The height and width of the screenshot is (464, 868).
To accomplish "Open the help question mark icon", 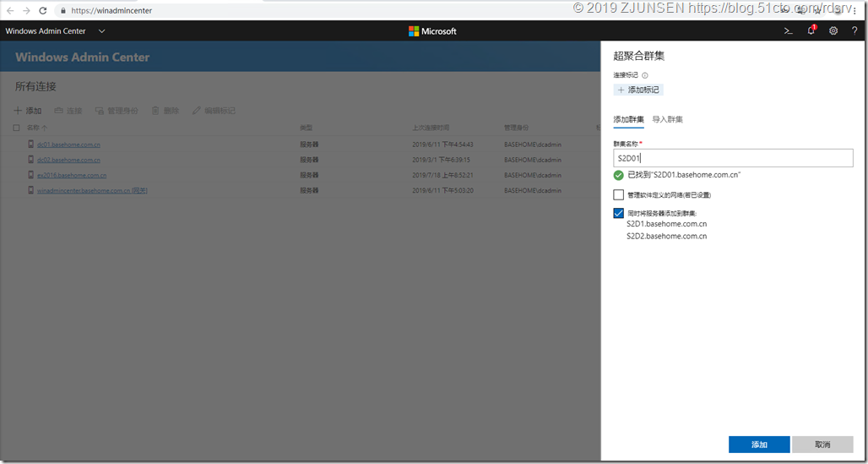I will pos(854,31).
